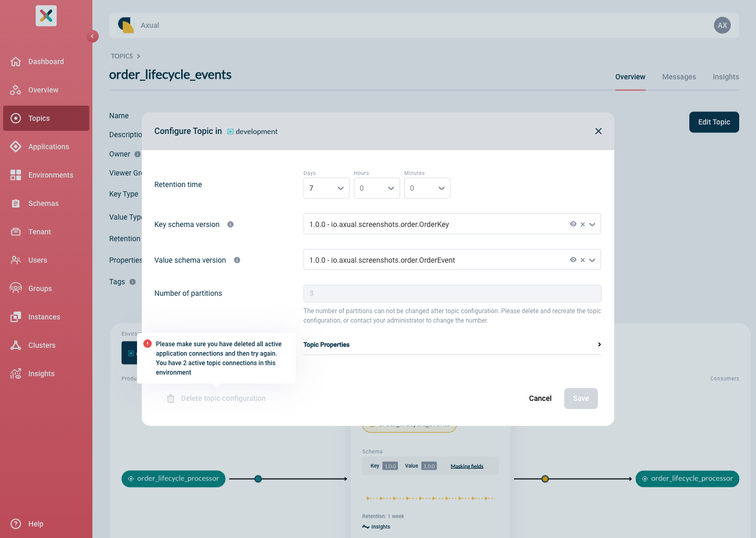
Task: Click the producer order_lifecycle_processor node
Action: 174,479
